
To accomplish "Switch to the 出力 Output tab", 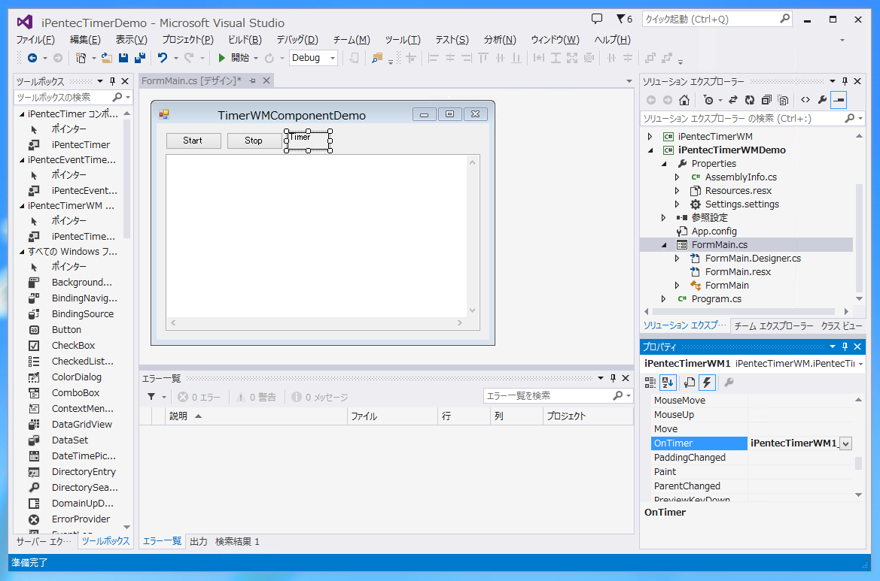I will point(198,542).
